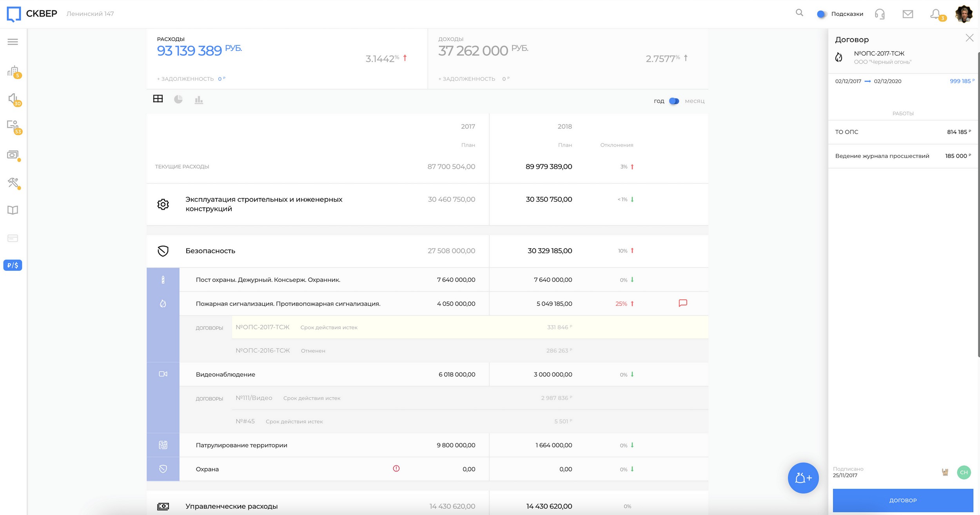This screenshot has width=980, height=515.
Task: Open contract №ОПС-2016-ТСЖ row
Action: coord(263,350)
